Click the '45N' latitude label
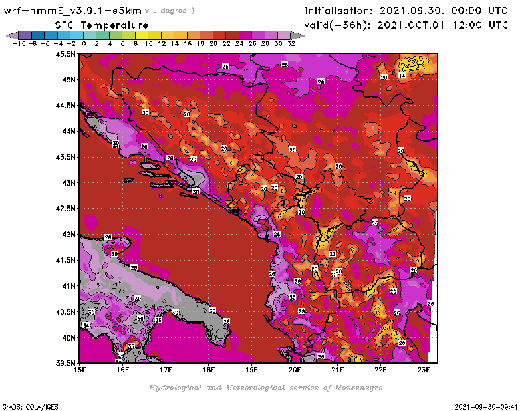This screenshot has width=532, height=411. pos(69,79)
